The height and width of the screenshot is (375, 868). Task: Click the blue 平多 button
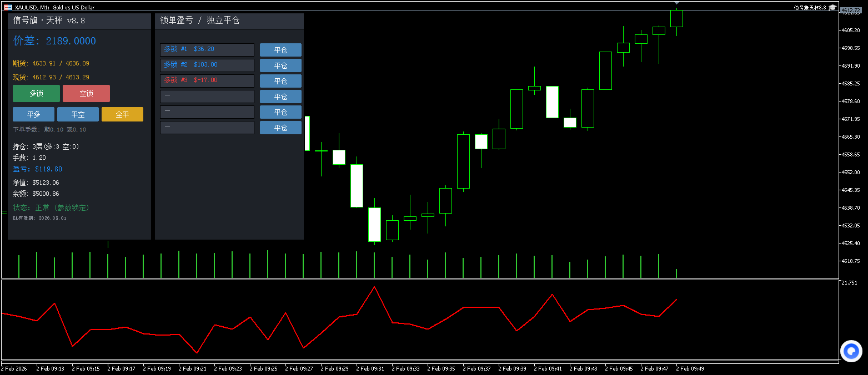point(33,114)
